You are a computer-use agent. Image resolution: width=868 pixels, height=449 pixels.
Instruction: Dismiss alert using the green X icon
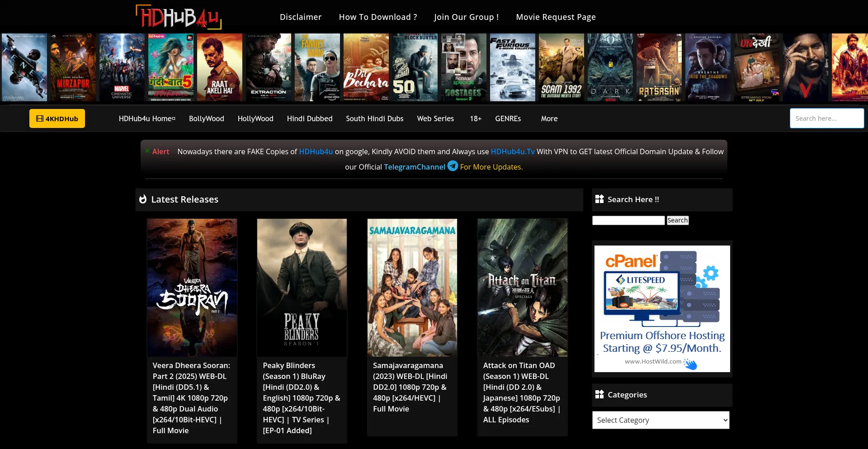147,150
